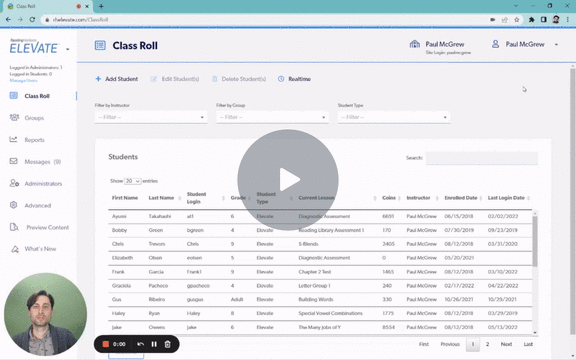Click 'Building Words' lesson in Gus row
The height and width of the screenshot is (360, 576).
coord(316,299)
